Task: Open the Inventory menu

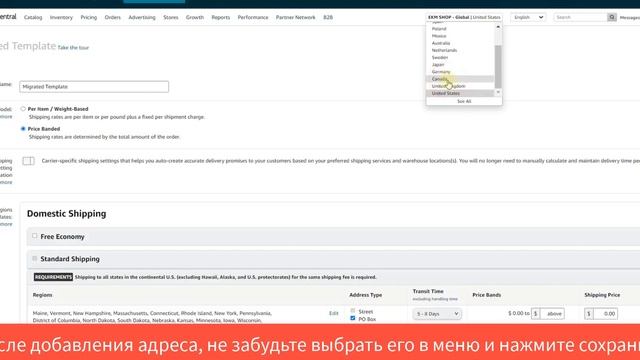Action: tap(61, 17)
